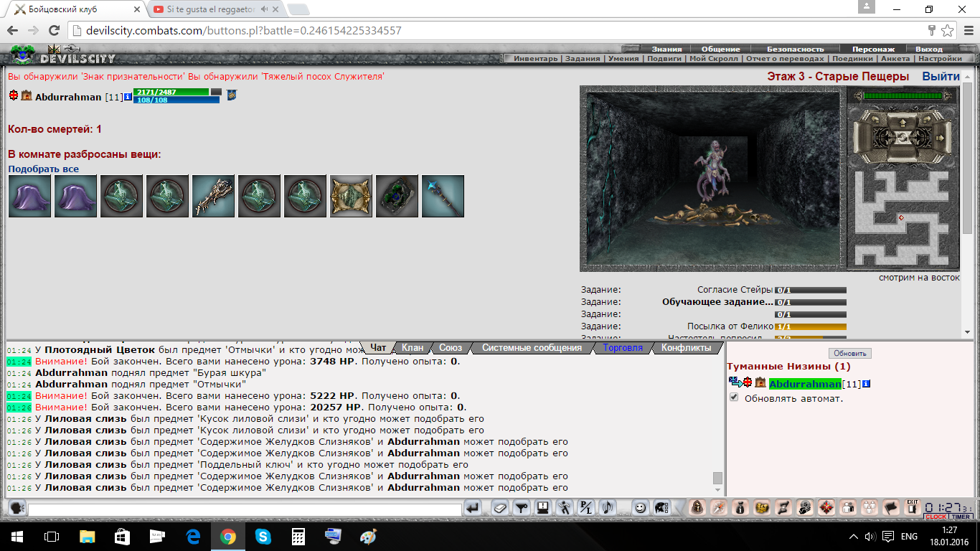
Task: Switch to the 'Системные сообщения' tab
Action: (532, 348)
